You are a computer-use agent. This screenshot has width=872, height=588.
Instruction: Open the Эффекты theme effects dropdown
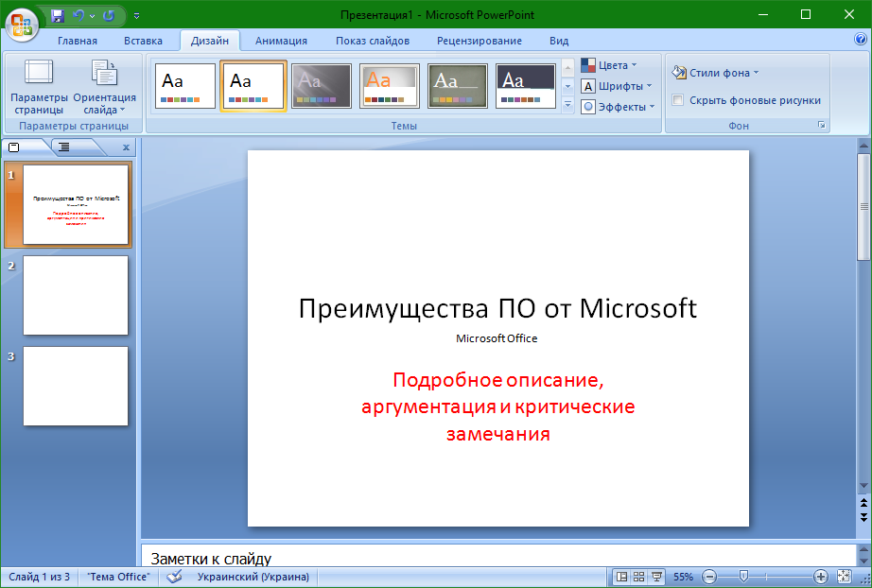click(x=618, y=107)
